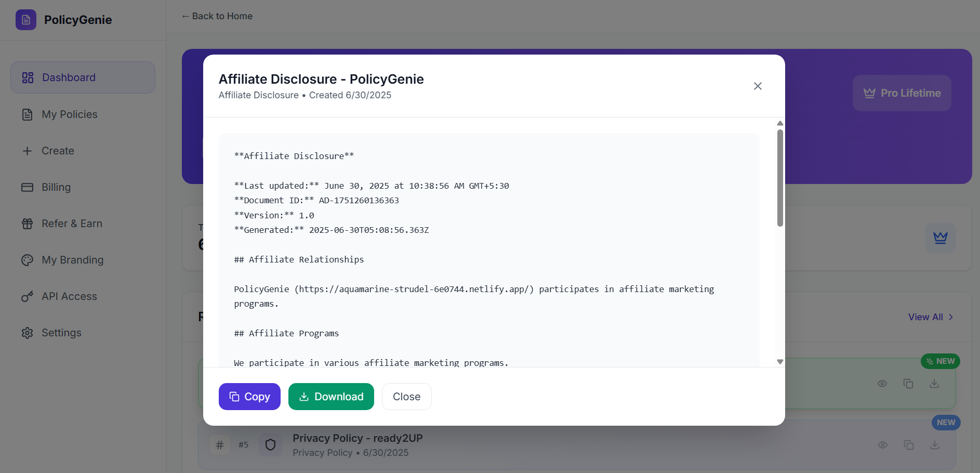Viewport: 980px width, 473px height.
Task: Click the My Branding palette icon
Action: click(28, 260)
